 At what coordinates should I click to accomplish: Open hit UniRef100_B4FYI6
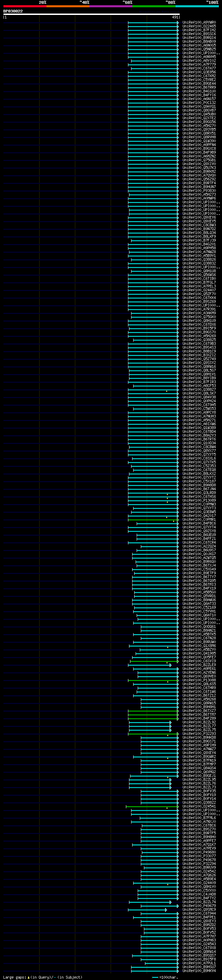(x=199, y=95)
